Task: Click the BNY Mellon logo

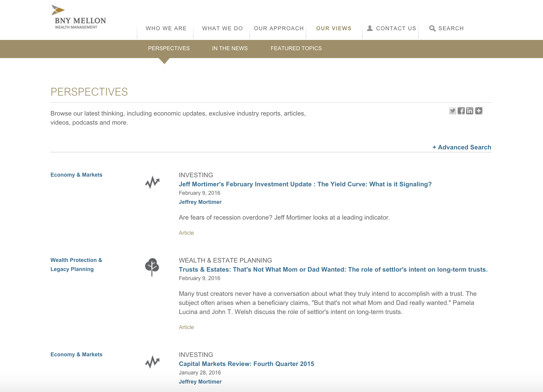Action: [x=79, y=18]
